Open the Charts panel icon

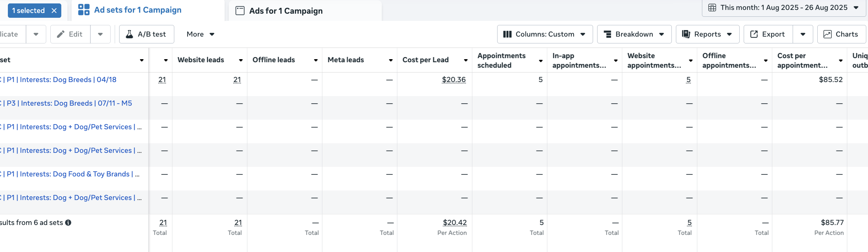(x=827, y=34)
